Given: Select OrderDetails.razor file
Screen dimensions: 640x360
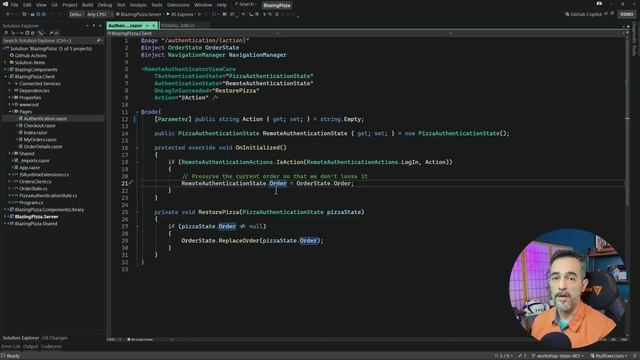Looking at the screenshot, I should pos(43,147).
